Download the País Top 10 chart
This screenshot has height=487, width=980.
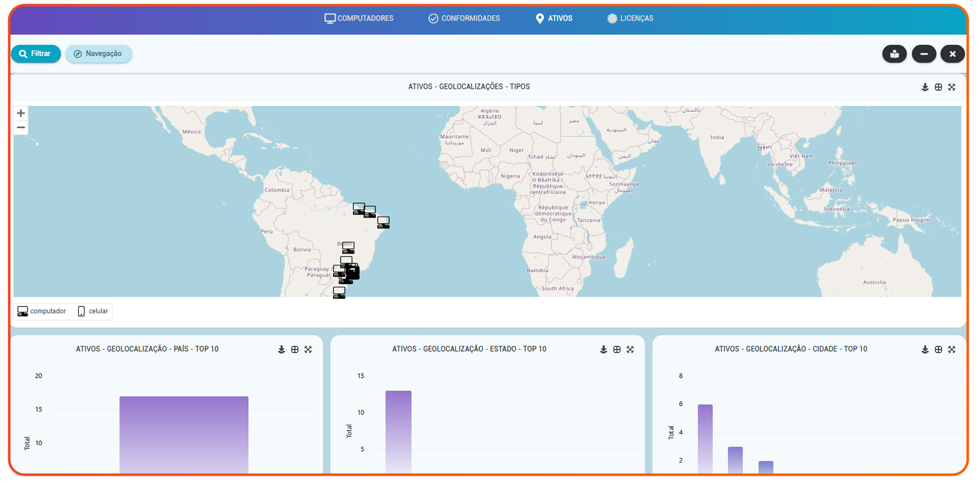click(x=281, y=350)
